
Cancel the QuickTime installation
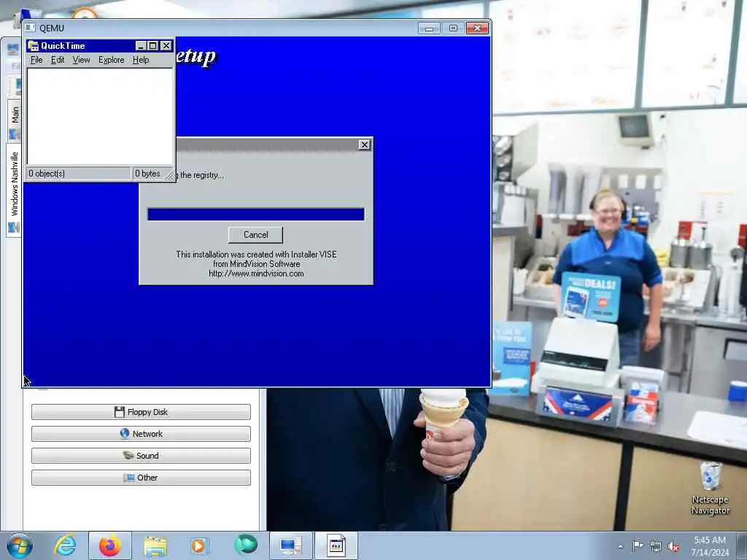pyautogui.click(x=256, y=234)
